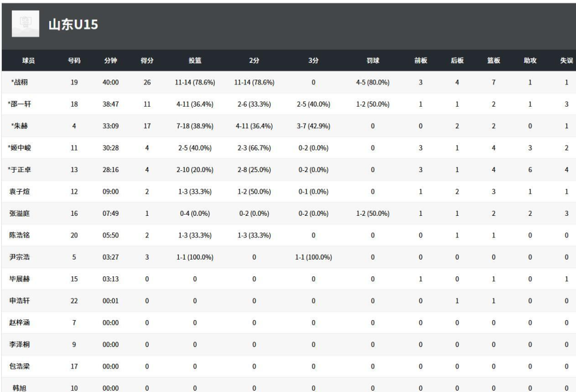The image size is (576, 392).
Task: Open player 包浩梁's row name
Action: tap(20, 366)
